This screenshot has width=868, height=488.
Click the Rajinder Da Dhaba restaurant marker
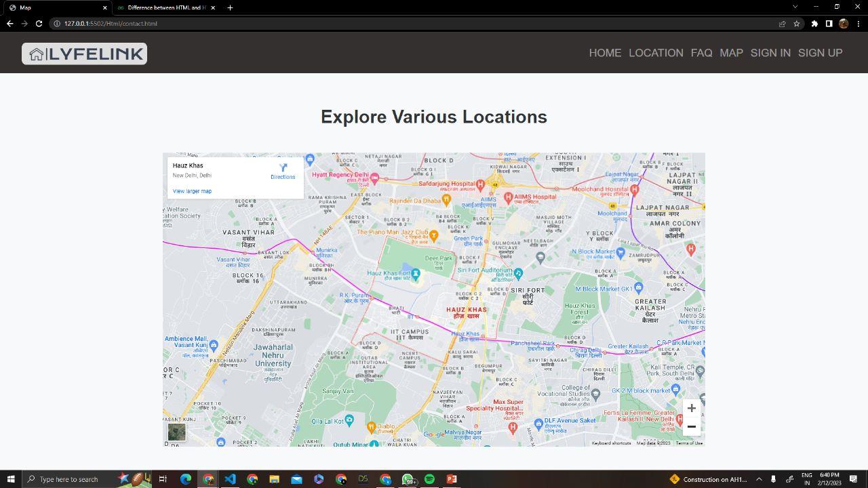[446, 200]
